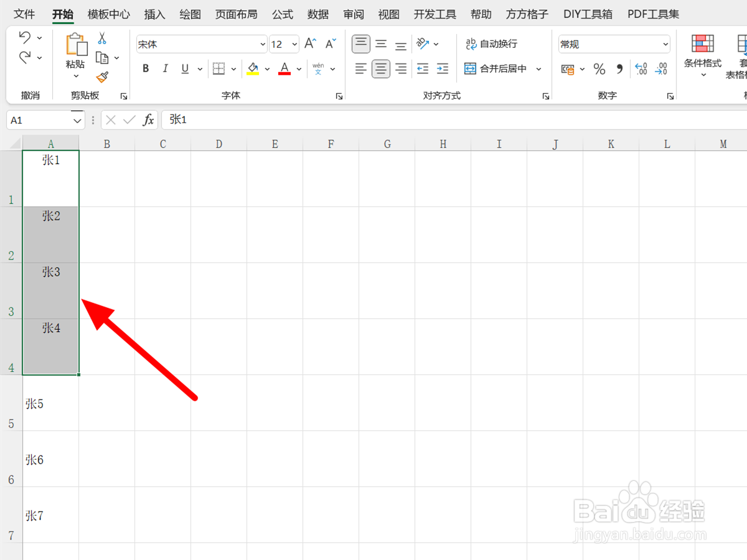Click 合并后居中 merge button
This screenshot has width=747, height=560.
click(496, 68)
